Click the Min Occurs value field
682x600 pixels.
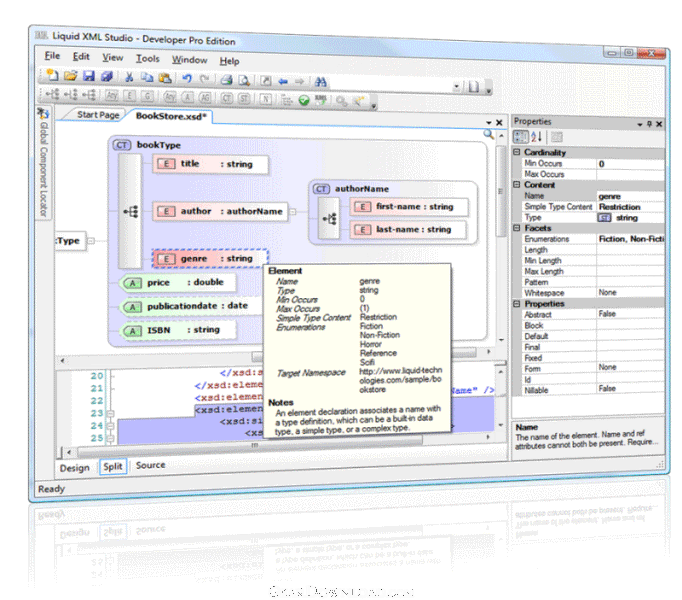(x=631, y=164)
